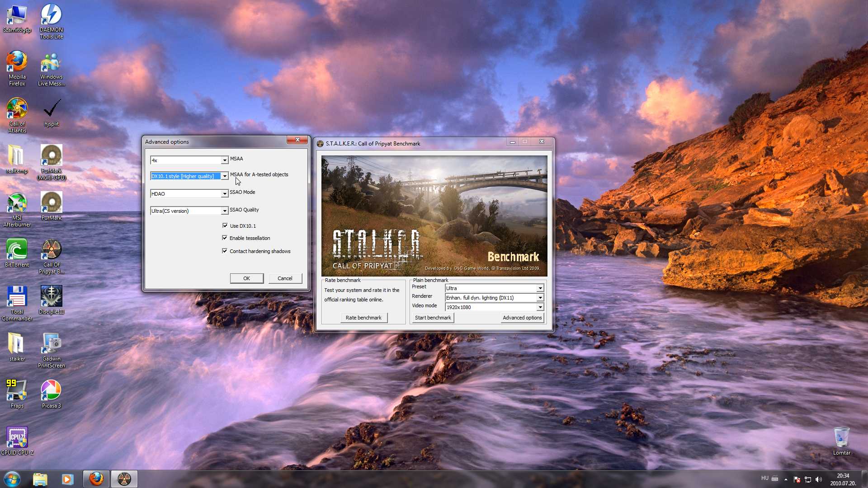The width and height of the screenshot is (868, 488).
Task: Open Windows Media Player from taskbar
Action: 67,479
